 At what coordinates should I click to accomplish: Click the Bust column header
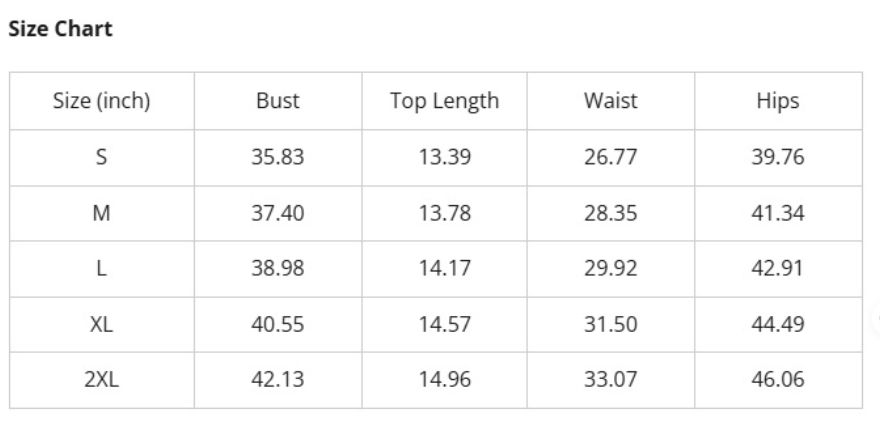coord(278,101)
